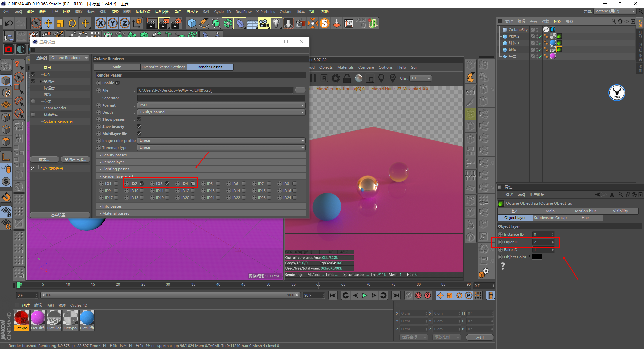Toggle the Show passes checkbox
644x349 pixels.
[139, 119]
